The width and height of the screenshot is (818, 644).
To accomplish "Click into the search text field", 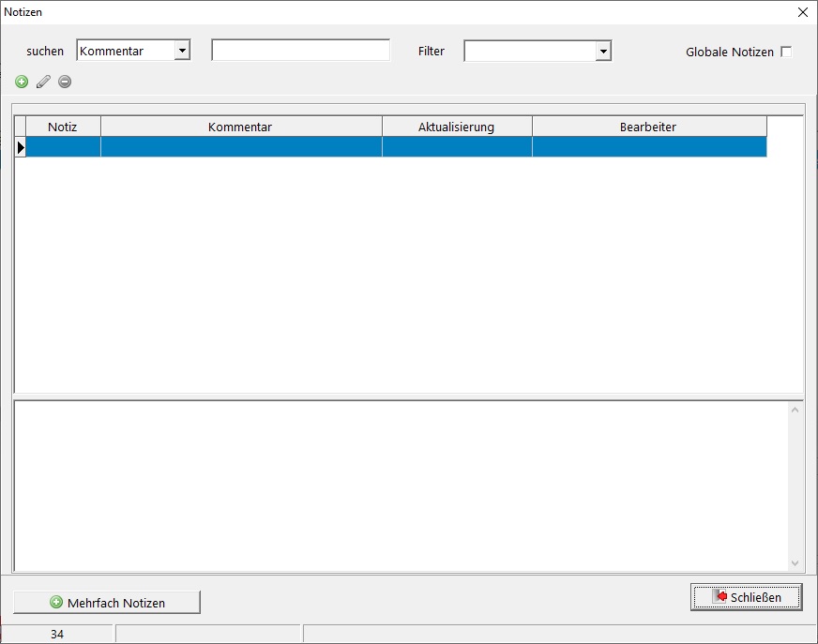I will (x=300, y=50).
